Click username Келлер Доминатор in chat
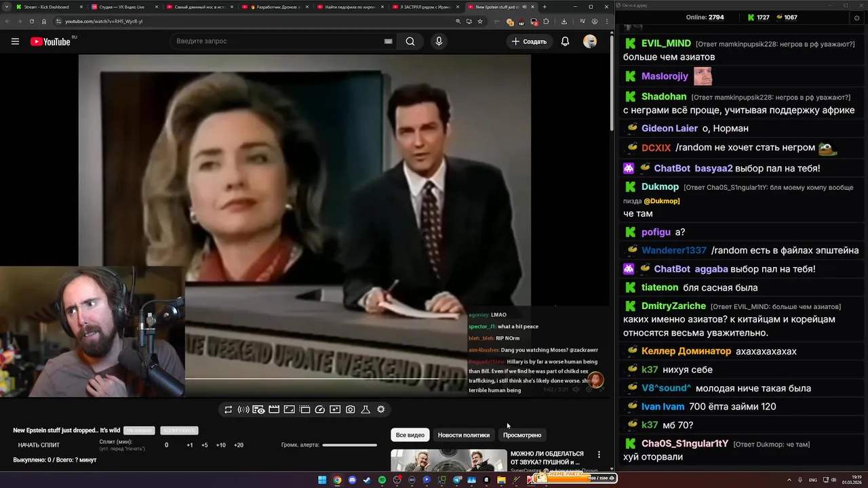 (686, 351)
